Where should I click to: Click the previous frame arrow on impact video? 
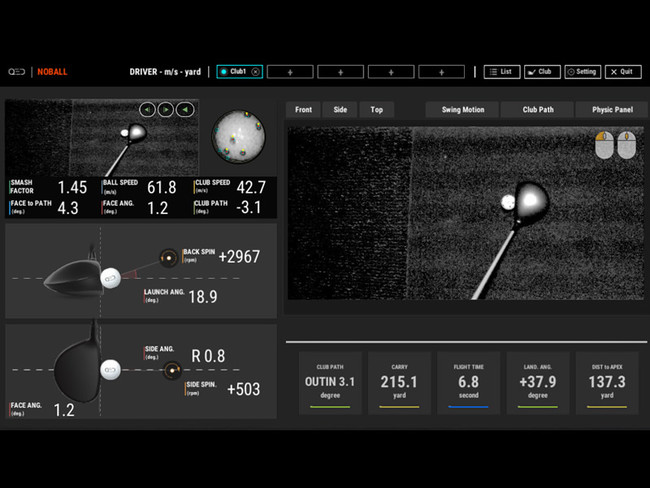[x=147, y=110]
